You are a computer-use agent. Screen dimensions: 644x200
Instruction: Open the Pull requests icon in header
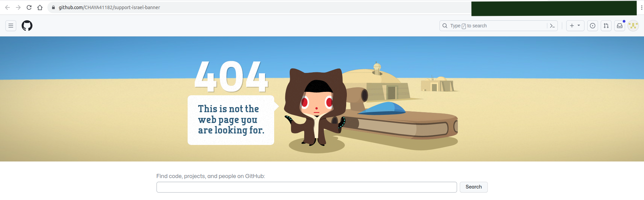click(x=606, y=26)
